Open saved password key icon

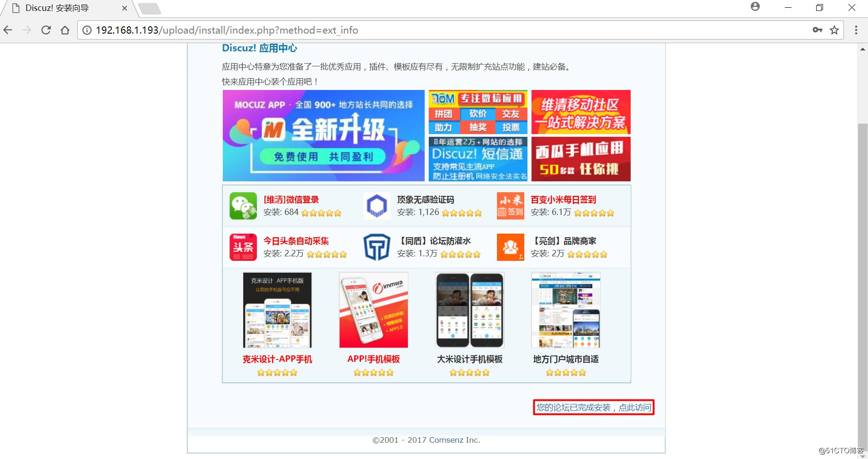(818, 30)
